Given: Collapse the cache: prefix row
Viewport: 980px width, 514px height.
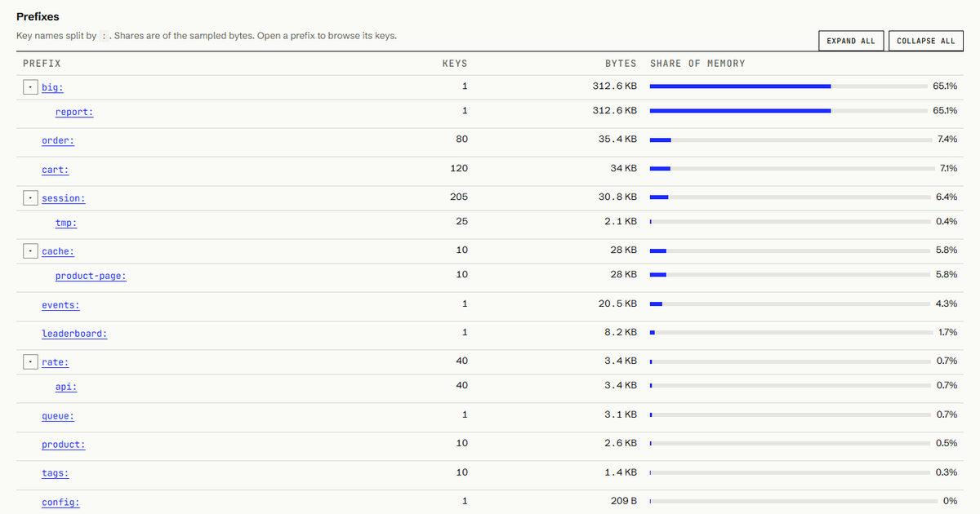Looking at the screenshot, I should click(x=29, y=251).
